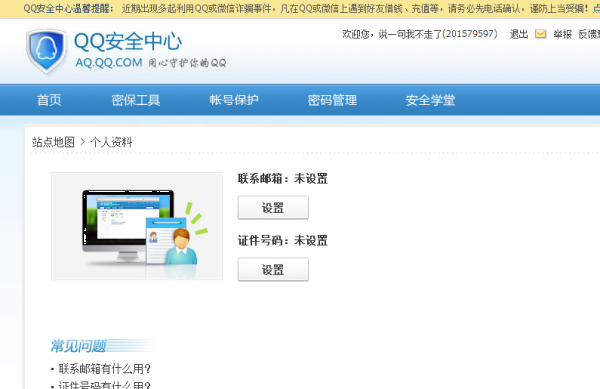Click the 举报 report link
600x389 pixels.
562,34
